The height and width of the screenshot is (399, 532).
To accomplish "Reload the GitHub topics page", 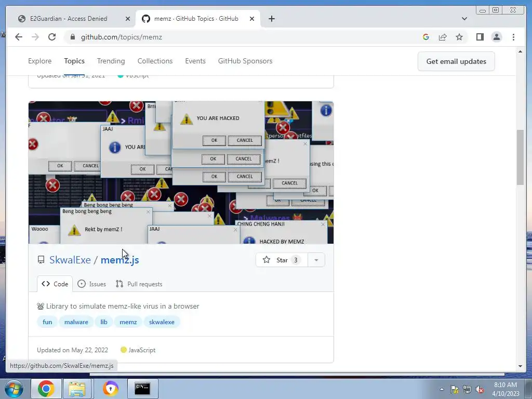I will click(52, 37).
